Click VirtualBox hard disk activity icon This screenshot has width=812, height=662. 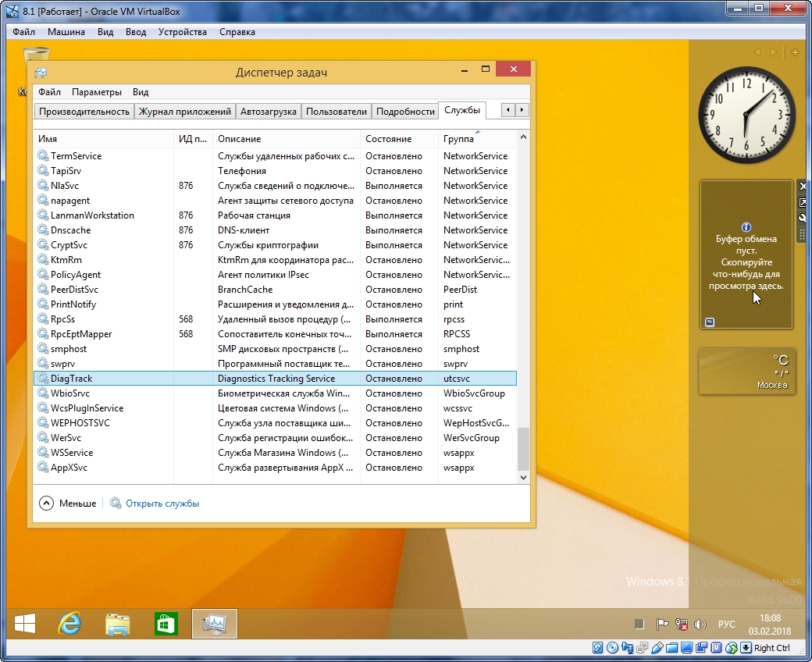pyautogui.click(x=597, y=647)
